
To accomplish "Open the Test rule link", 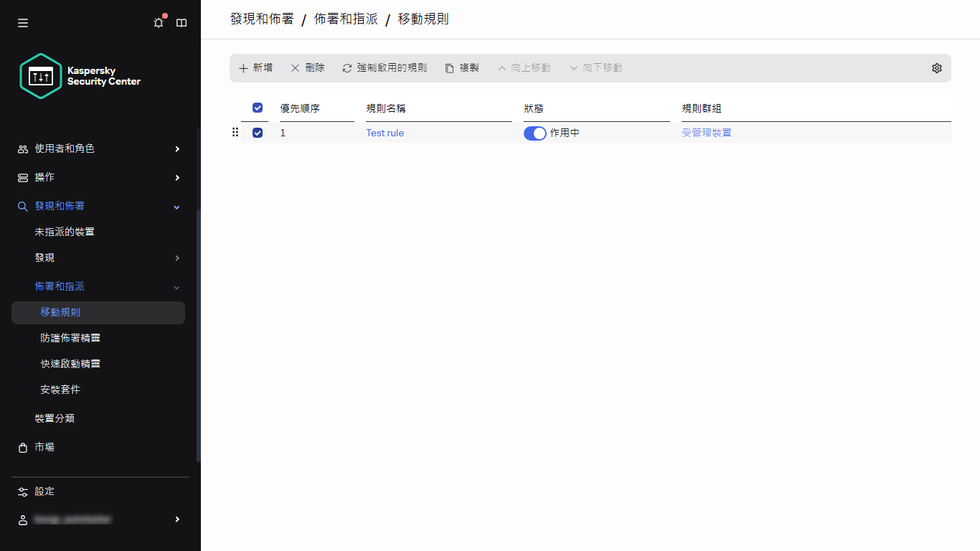I will coord(385,133).
